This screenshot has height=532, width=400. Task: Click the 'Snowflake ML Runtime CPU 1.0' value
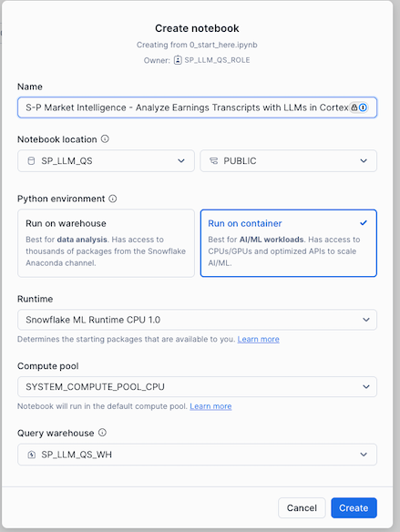93,320
